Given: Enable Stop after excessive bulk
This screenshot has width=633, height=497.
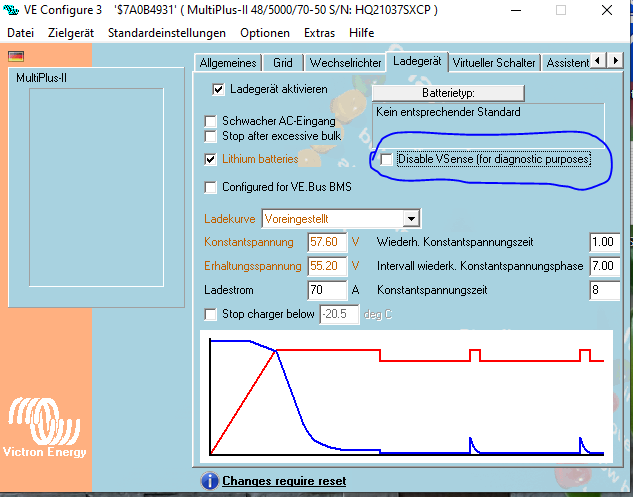Looking at the screenshot, I should (210, 136).
